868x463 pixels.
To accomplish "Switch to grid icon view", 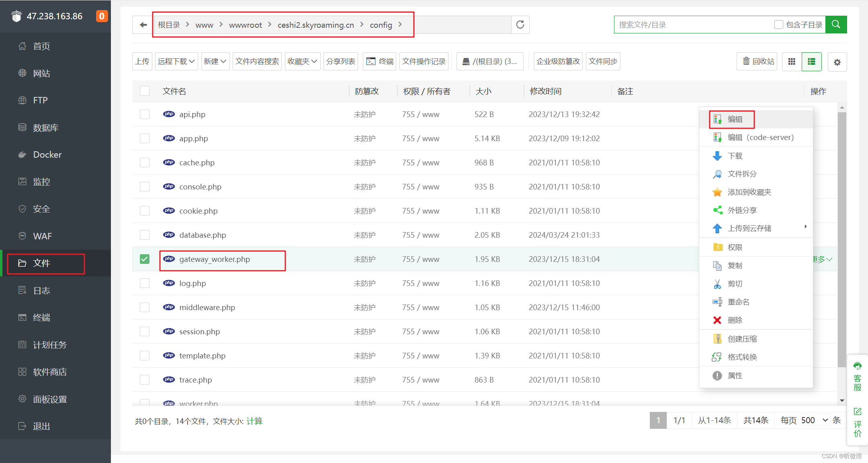I will pyautogui.click(x=792, y=62).
